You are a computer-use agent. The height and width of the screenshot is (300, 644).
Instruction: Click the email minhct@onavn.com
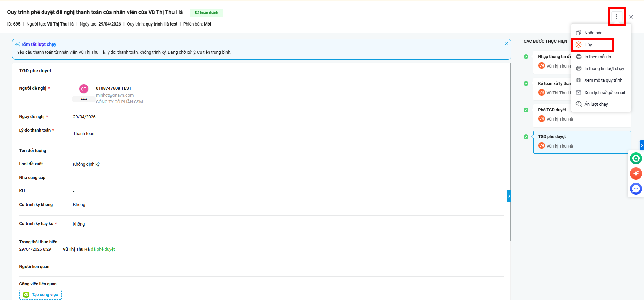pyautogui.click(x=115, y=95)
